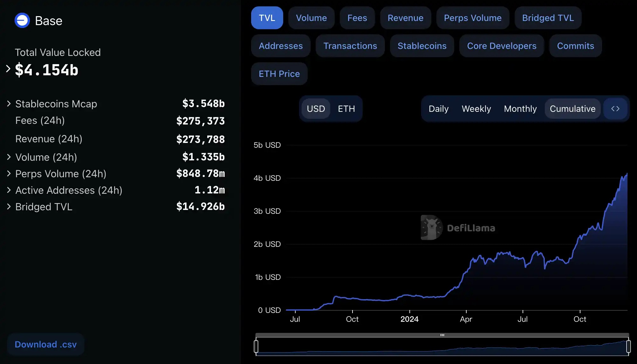Click the DefiLlama llama watermark logo
The image size is (637, 364).
(x=432, y=227)
